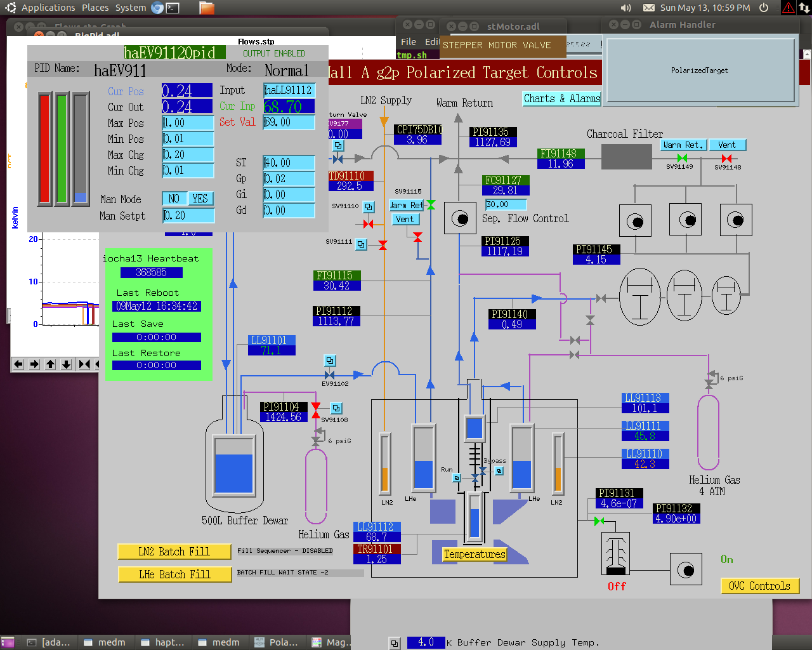Click the iocha13 Heartbeat value 368585
Viewport: 812px width, 650px height.
[152, 272]
